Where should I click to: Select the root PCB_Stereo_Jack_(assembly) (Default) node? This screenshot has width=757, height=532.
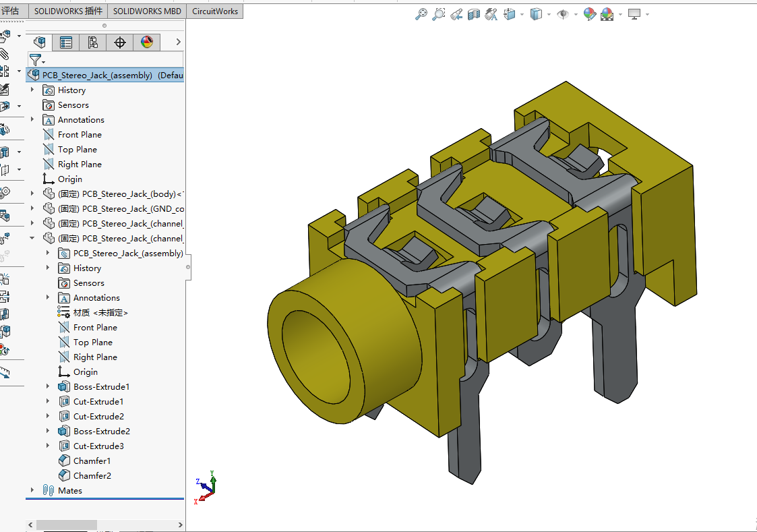pos(106,75)
